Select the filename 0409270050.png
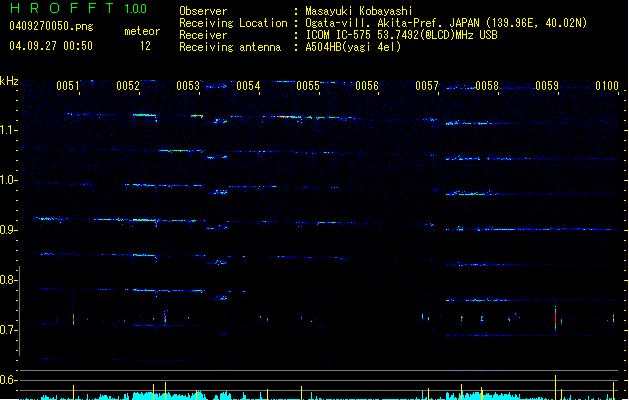The height and width of the screenshot is (400, 629). [x=51, y=26]
